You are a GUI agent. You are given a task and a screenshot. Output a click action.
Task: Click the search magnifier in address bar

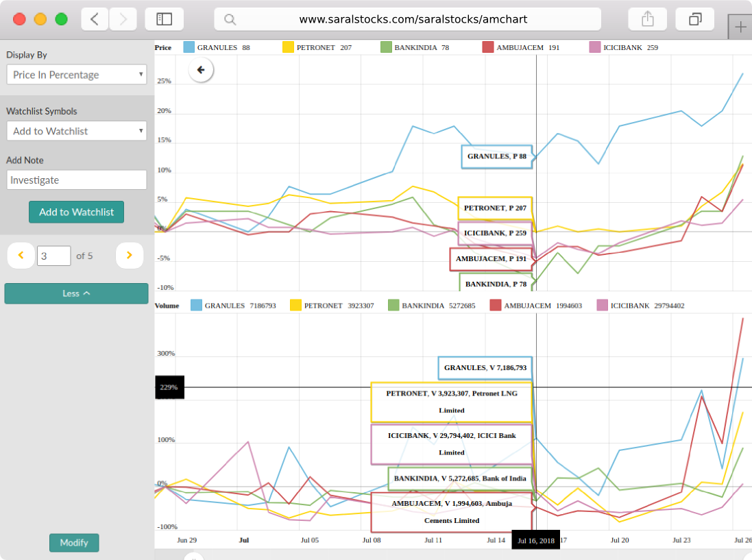click(230, 20)
